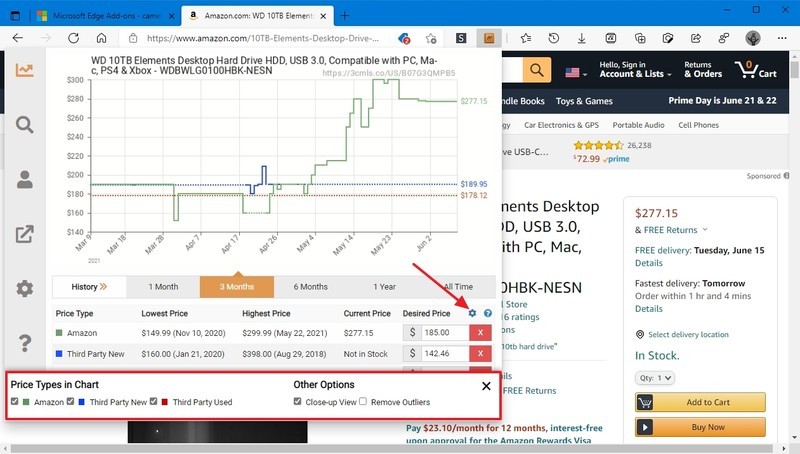Open the Qty quantity dropdown
The image size is (800, 454).
(x=655, y=378)
